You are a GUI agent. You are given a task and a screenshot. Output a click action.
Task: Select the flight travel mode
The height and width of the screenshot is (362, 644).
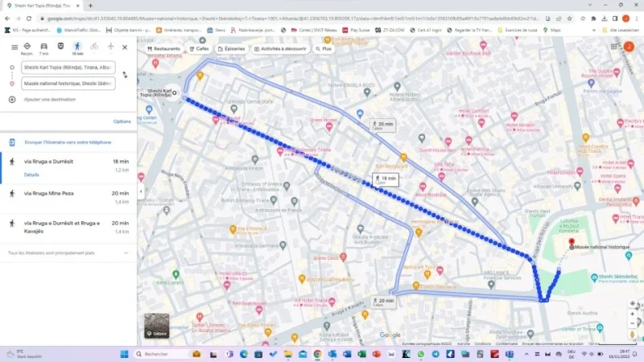[x=110, y=47]
